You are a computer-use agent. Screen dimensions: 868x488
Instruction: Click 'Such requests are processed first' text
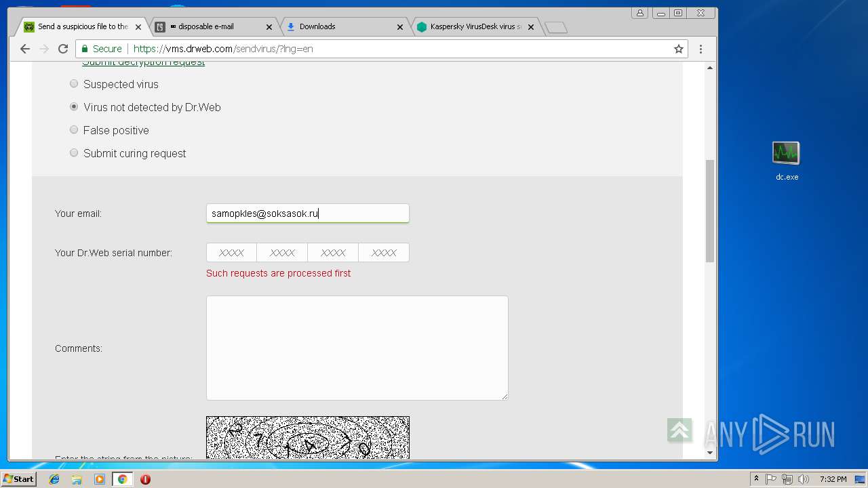coord(279,273)
